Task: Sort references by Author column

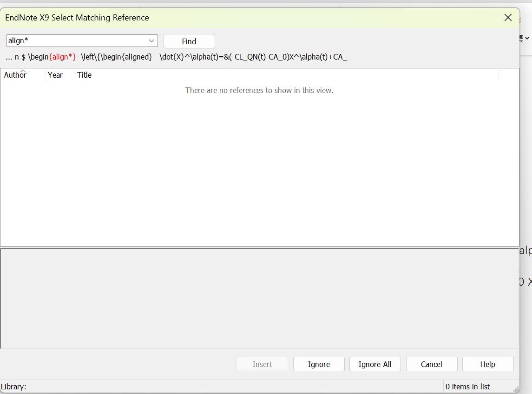Action: 22,75
